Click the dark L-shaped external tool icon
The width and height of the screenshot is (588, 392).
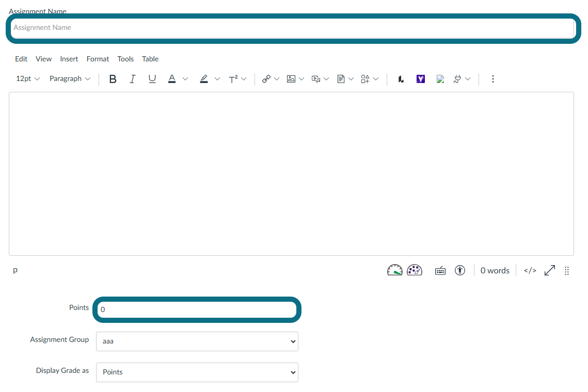[401, 79]
